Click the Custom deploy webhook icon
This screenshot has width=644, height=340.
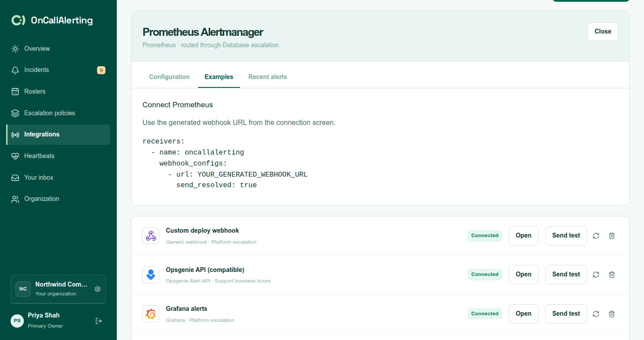pyautogui.click(x=151, y=235)
